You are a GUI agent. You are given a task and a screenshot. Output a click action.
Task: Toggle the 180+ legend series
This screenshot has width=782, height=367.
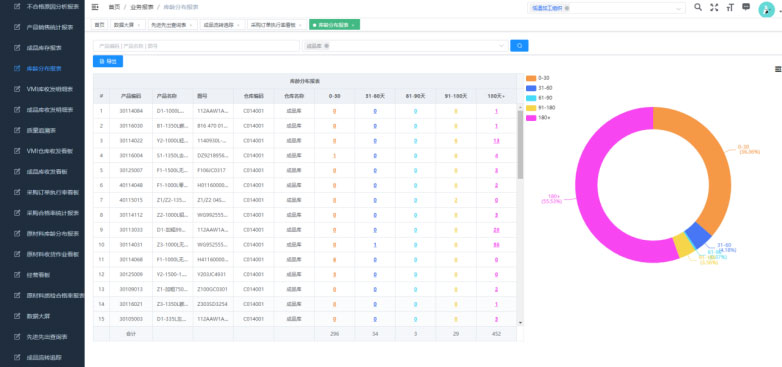tap(538, 118)
